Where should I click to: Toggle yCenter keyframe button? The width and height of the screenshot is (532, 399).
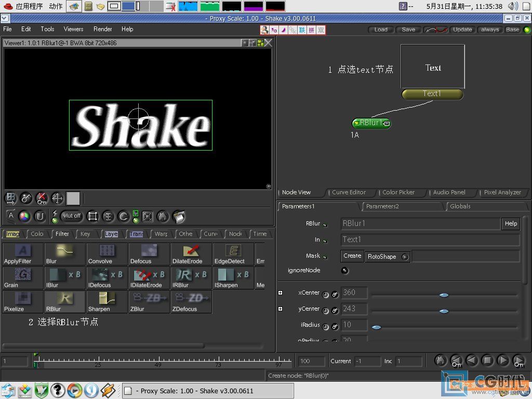click(335, 311)
